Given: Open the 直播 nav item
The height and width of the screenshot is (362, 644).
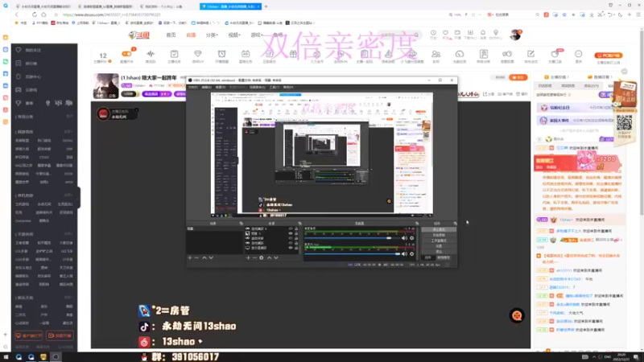Looking at the screenshot, I should pos(191,35).
